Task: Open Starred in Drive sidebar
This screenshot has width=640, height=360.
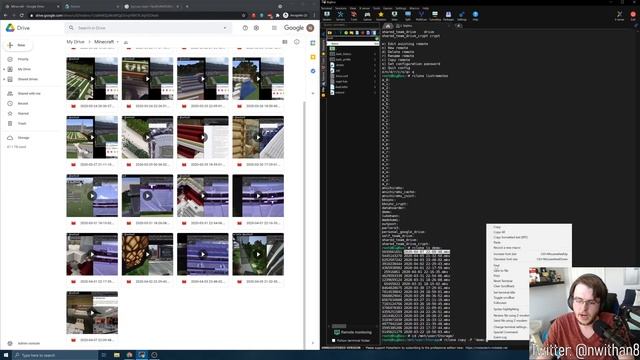Action: (23, 113)
